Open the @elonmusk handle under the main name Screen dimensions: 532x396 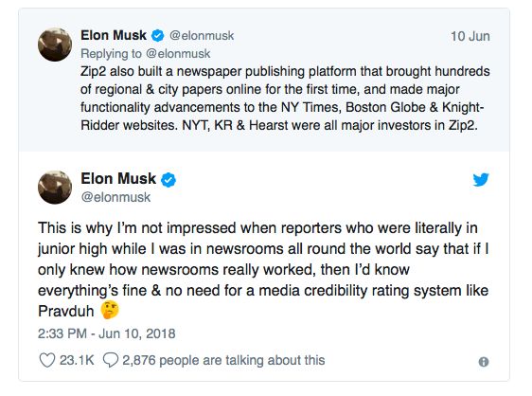pyautogui.click(x=115, y=197)
